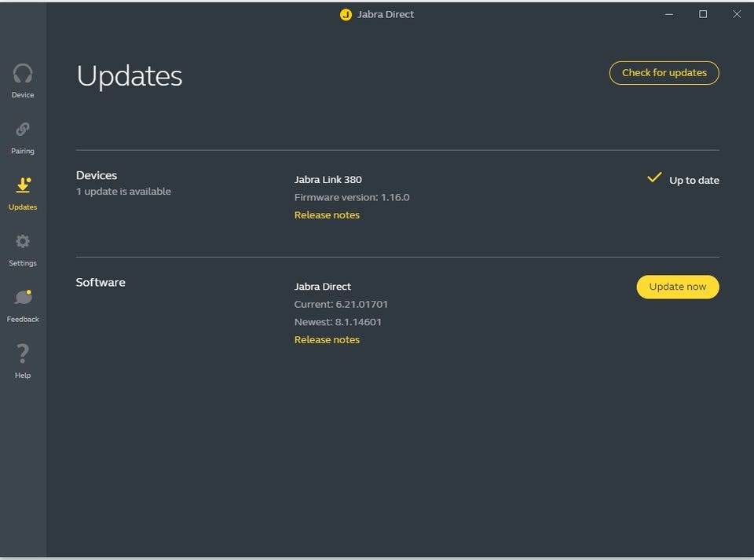
Task: Select the Updates sidebar label
Action: [23, 207]
